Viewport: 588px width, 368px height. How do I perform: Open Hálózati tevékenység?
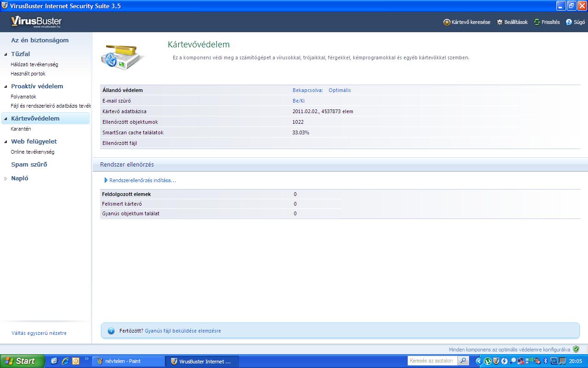[x=34, y=64]
